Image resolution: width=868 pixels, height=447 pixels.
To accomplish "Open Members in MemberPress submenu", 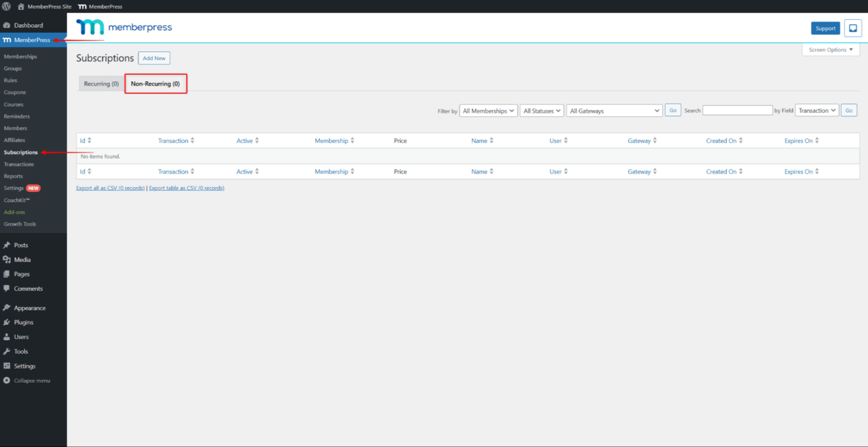I will [15, 129].
